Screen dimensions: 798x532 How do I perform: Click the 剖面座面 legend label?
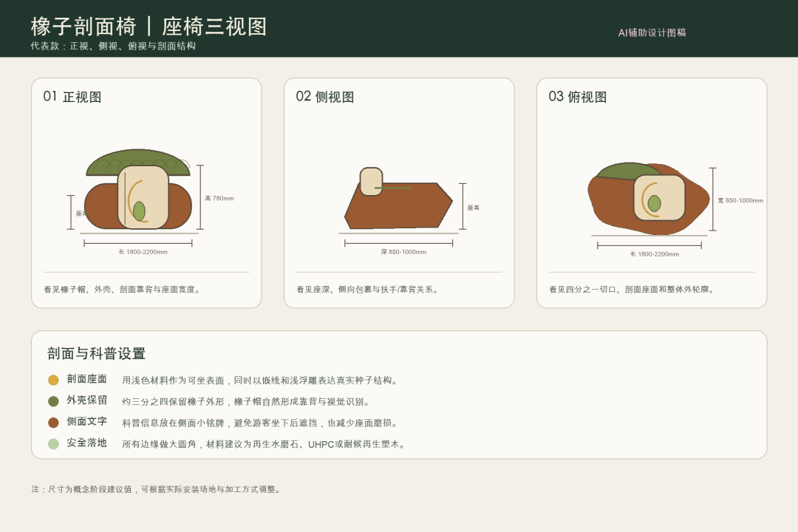[87, 379]
